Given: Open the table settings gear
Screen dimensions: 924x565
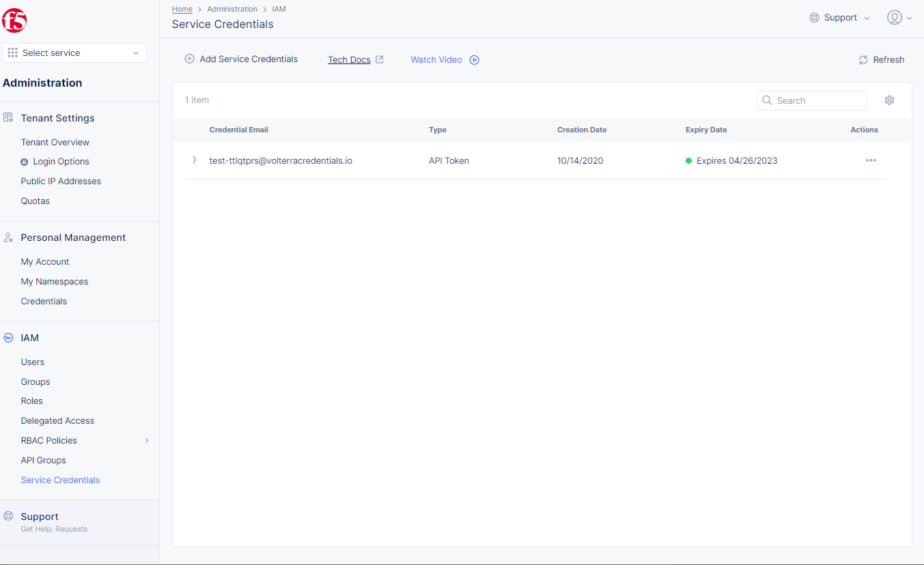Looking at the screenshot, I should pos(889,100).
